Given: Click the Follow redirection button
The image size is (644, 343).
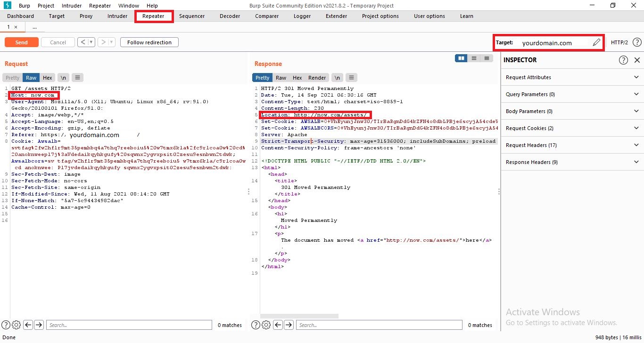Looking at the screenshot, I should (149, 42).
